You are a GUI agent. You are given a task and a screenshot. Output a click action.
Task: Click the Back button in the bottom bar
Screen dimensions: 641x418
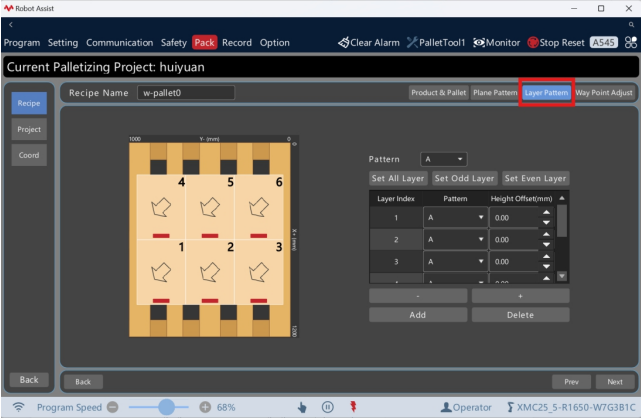[x=83, y=382]
